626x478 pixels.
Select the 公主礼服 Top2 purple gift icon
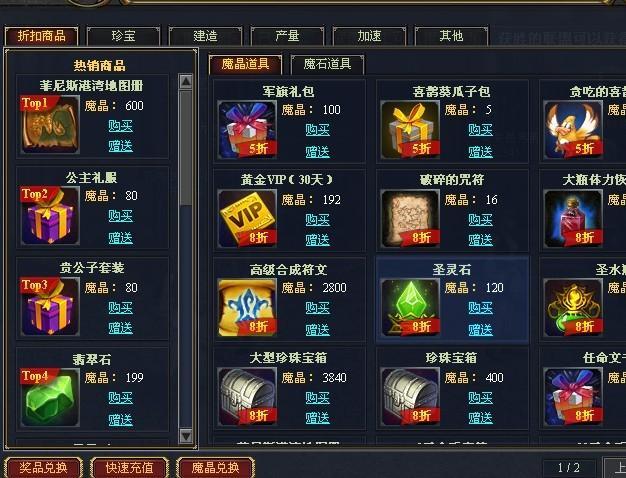(x=50, y=216)
